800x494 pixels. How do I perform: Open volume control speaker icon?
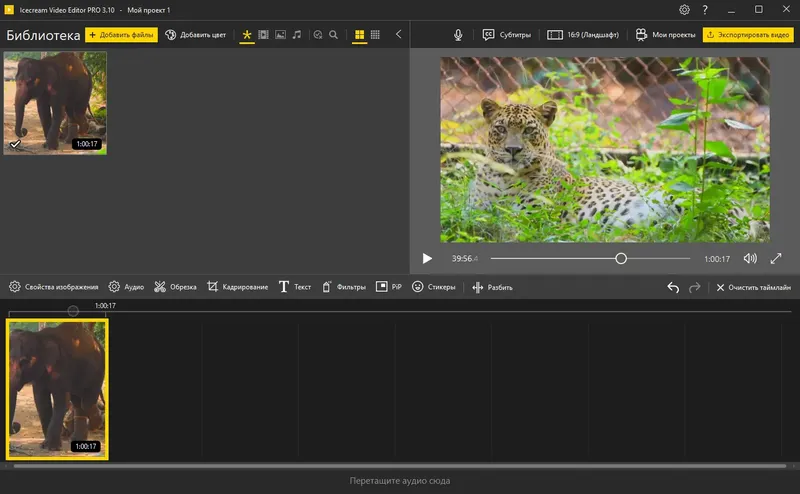point(750,258)
